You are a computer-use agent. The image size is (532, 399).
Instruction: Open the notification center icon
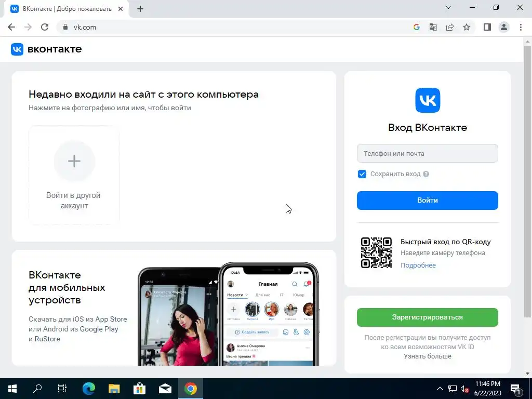click(515, 389)
